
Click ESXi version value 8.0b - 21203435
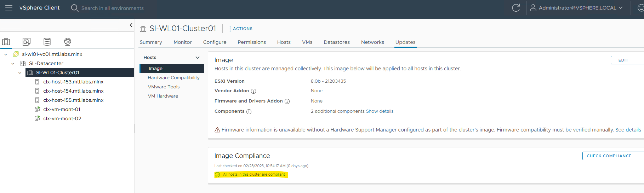pyautogui.click(x=328, y=81)
